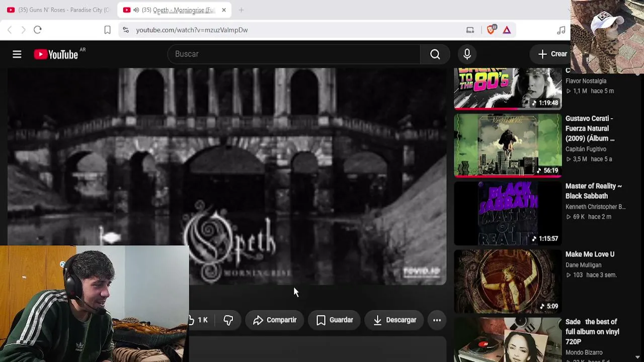Screen dimensions: 644x362
Task: Open the music note playlist icon
Action: click(561, 30)
